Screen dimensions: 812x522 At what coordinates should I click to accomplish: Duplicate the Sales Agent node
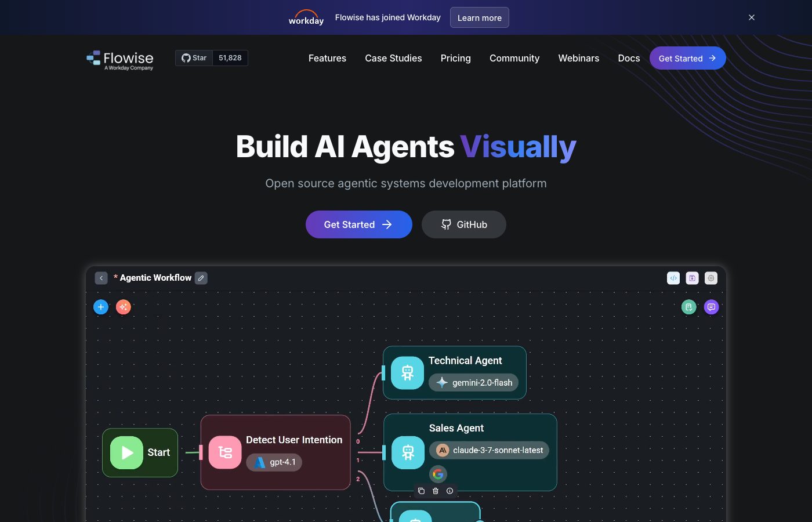(421, 491)
